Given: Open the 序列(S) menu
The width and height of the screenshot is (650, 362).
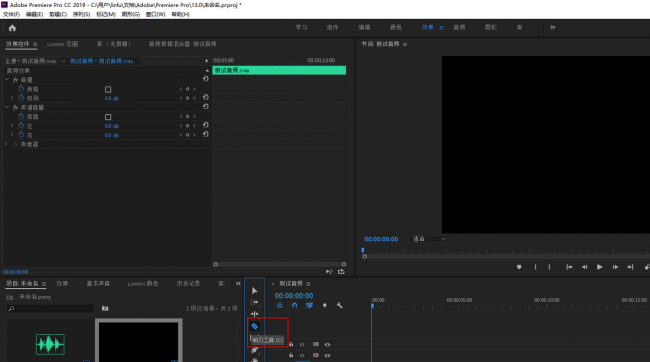Looking at the screenshot, I should pyautogui.click(x=81, y=14).
